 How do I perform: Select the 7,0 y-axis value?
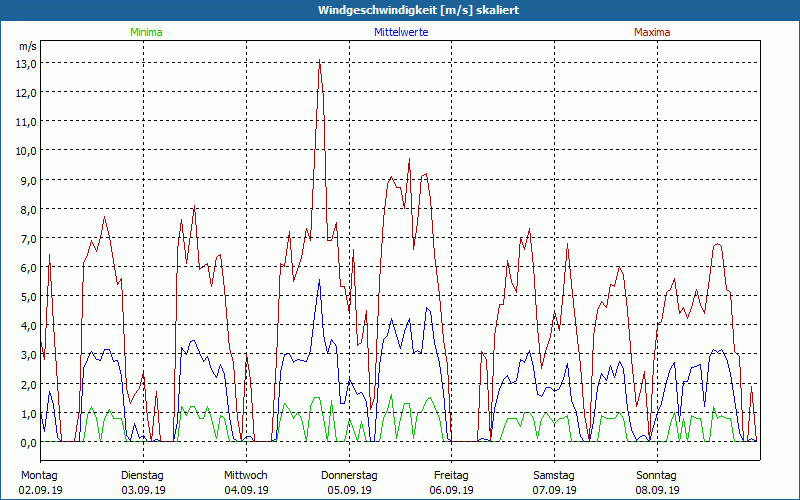(x=30, y=239)
